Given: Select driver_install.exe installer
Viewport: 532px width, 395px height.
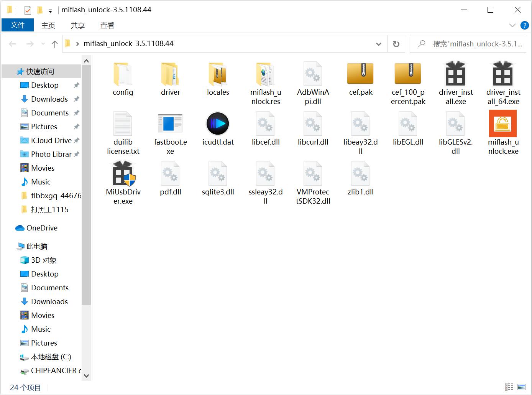Looking at the screenshot, I should (455, 84).
